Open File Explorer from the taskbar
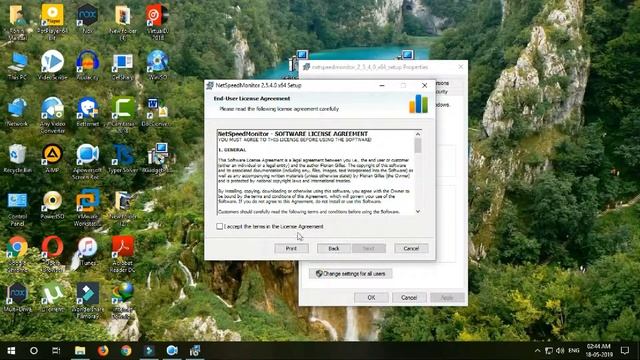This screenshot has width=640, height=360. pos(80,351)
